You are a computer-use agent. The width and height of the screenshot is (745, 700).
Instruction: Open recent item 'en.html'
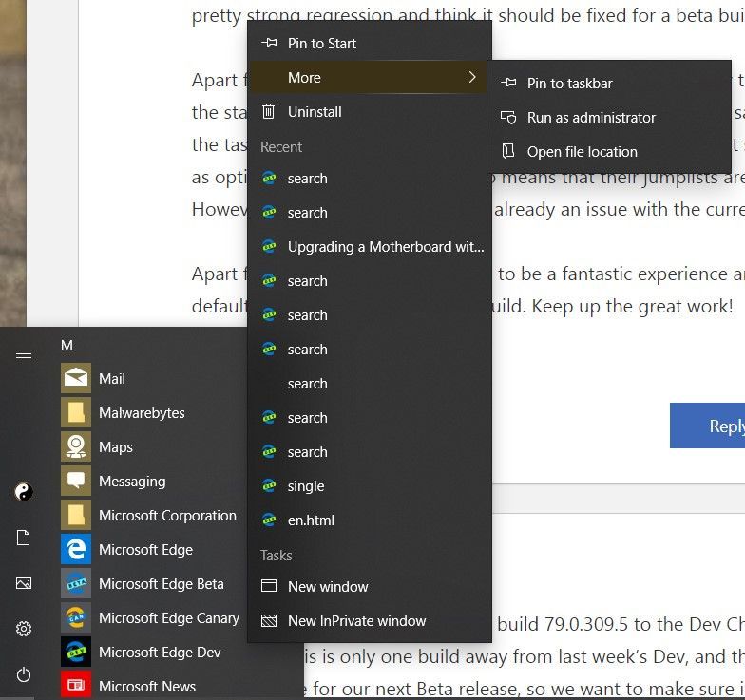tap(369, 520)
